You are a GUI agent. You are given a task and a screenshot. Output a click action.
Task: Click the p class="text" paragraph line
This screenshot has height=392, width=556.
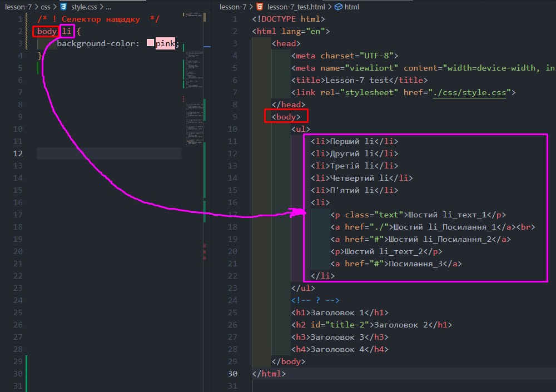click(418, 215)
